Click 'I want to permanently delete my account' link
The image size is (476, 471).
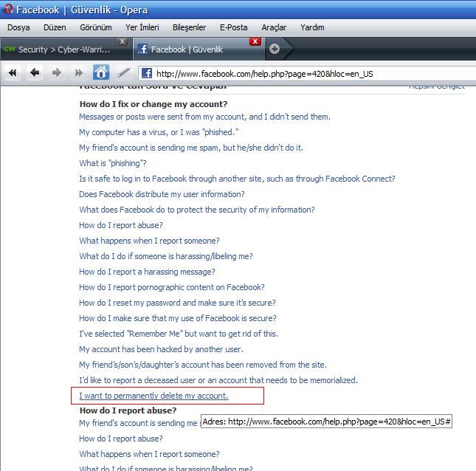coord(154,396)
